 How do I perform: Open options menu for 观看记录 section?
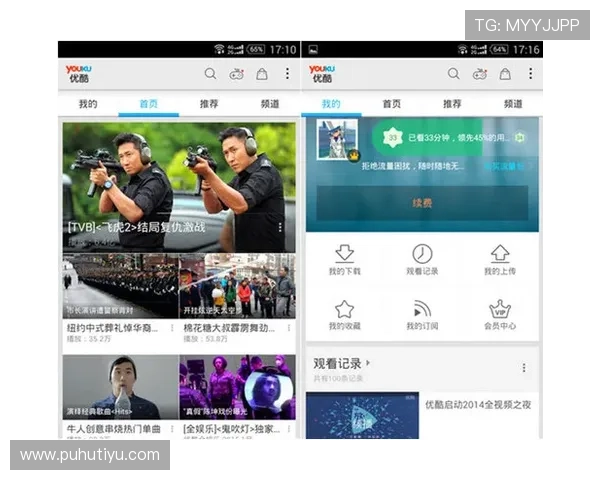(x=524, y=367)
